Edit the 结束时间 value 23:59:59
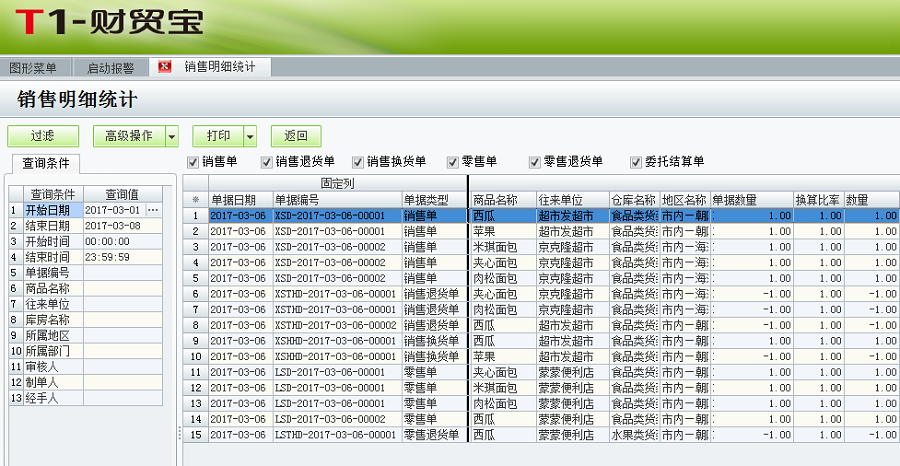Viewport: 900px width, 466px height. pos(123,257)
